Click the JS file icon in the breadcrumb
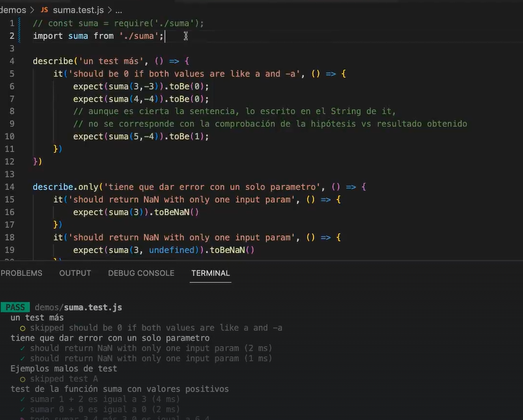 point(44,10)
